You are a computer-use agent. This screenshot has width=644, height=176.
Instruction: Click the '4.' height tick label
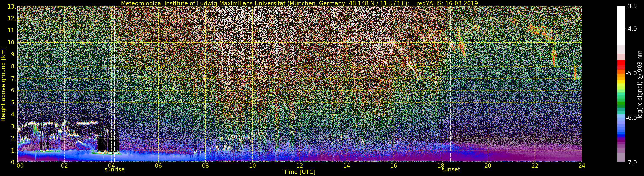coord(13,114)
